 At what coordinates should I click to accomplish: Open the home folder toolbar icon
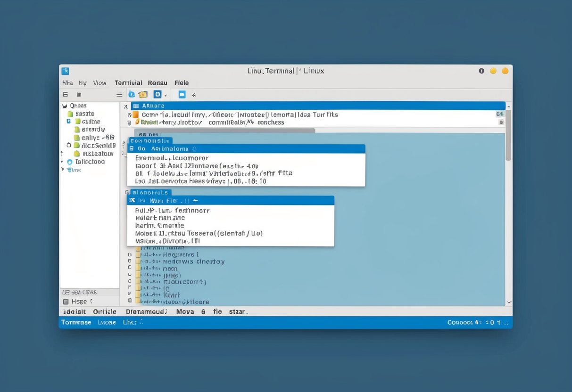143,95
